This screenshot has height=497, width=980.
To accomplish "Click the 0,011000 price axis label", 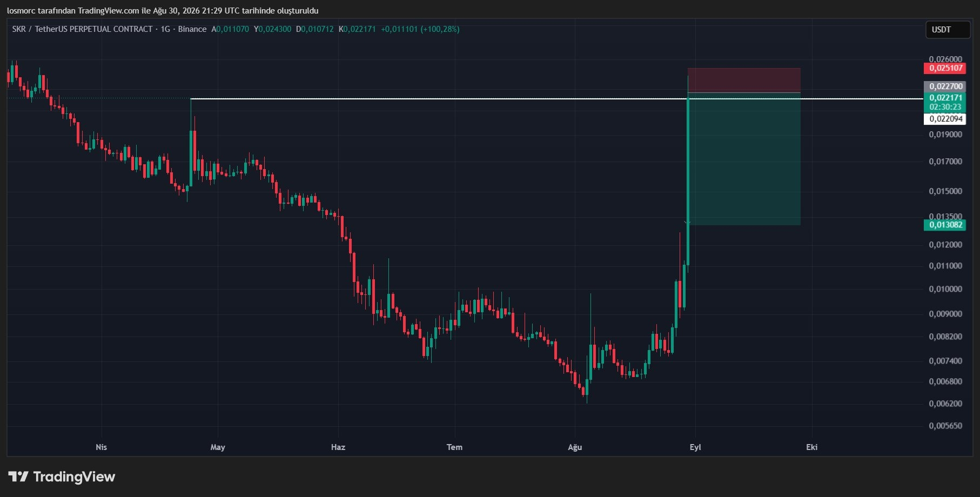I will (x=945, y=266).
